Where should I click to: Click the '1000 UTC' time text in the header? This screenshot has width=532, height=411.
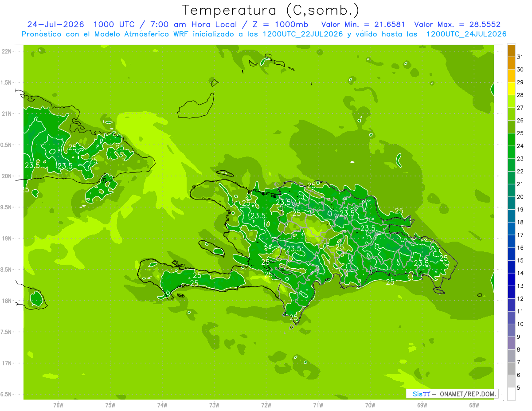[114, 24]
